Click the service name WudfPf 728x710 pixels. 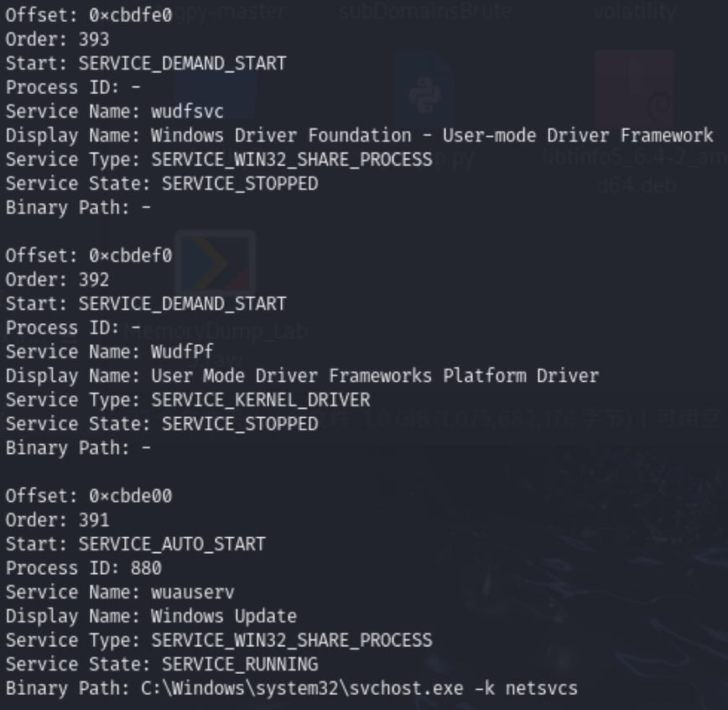[182, 352]
